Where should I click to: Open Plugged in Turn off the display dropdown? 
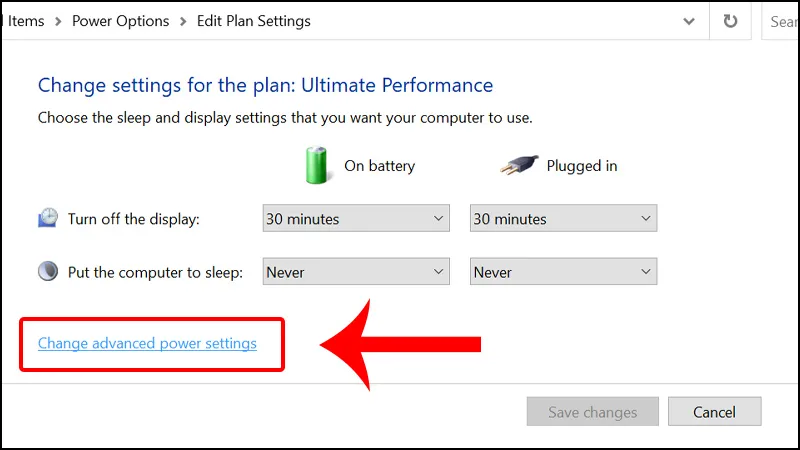[563, 219]
